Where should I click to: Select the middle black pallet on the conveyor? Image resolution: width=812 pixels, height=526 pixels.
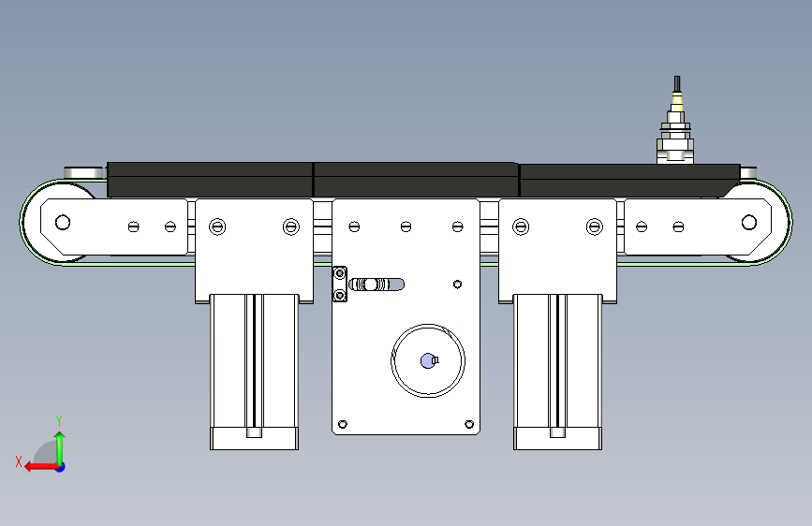(x=416, y=180)
